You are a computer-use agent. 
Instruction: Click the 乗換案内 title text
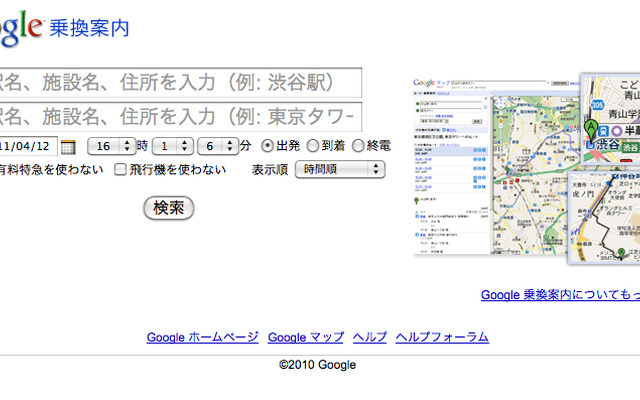[x=89, y=29]
